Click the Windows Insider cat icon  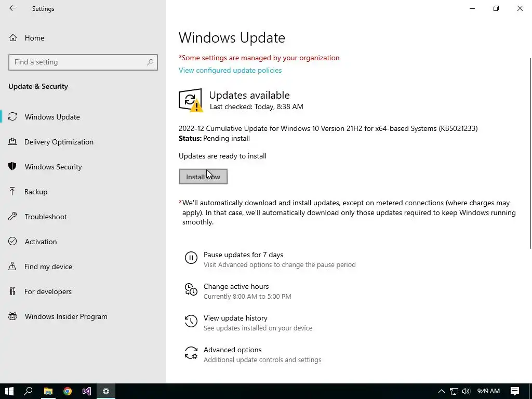(x=12, y=316)
